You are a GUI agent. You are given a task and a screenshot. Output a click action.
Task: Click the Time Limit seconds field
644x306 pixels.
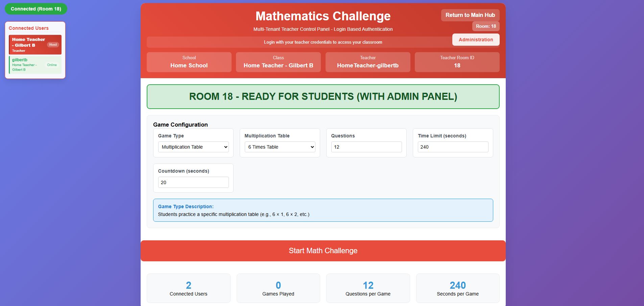453,147
